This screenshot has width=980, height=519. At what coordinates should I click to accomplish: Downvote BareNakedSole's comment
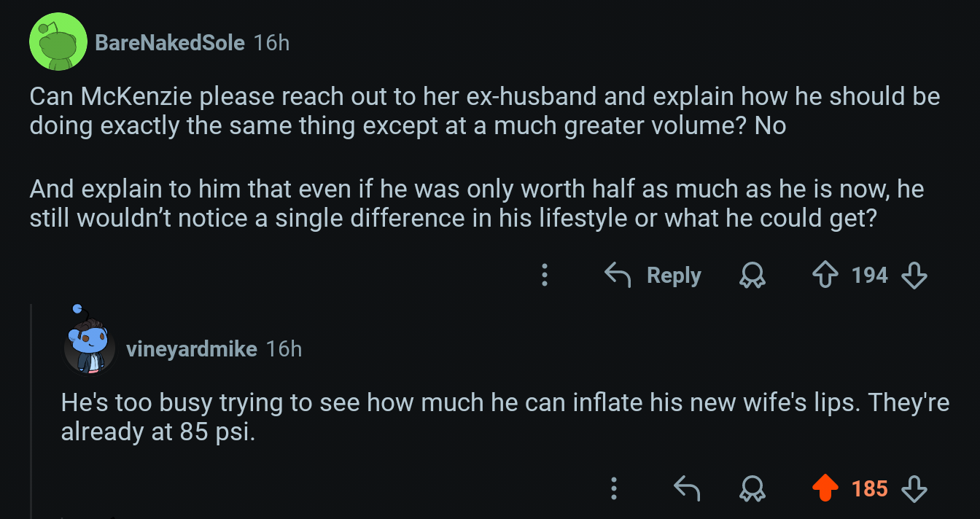point(914,276)
